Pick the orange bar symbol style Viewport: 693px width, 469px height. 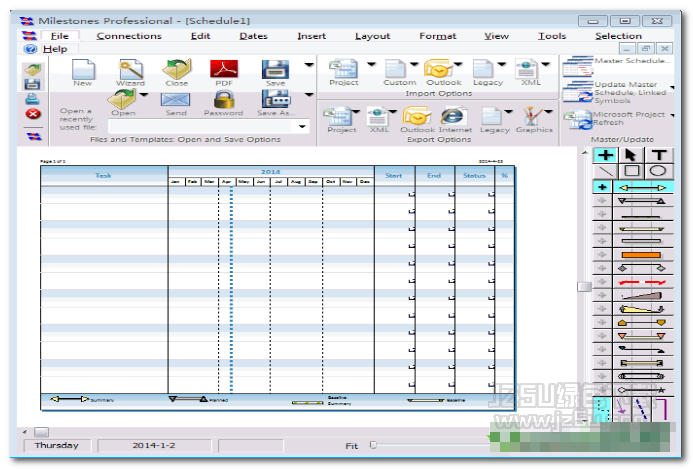click(x=642, y=255)
